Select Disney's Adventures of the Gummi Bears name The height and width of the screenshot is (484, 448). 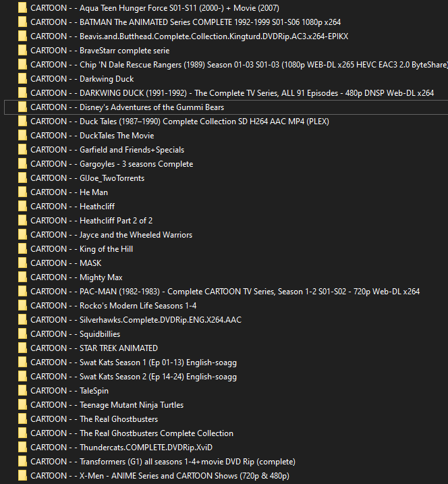pyautogui.click(x=128, y=107)
